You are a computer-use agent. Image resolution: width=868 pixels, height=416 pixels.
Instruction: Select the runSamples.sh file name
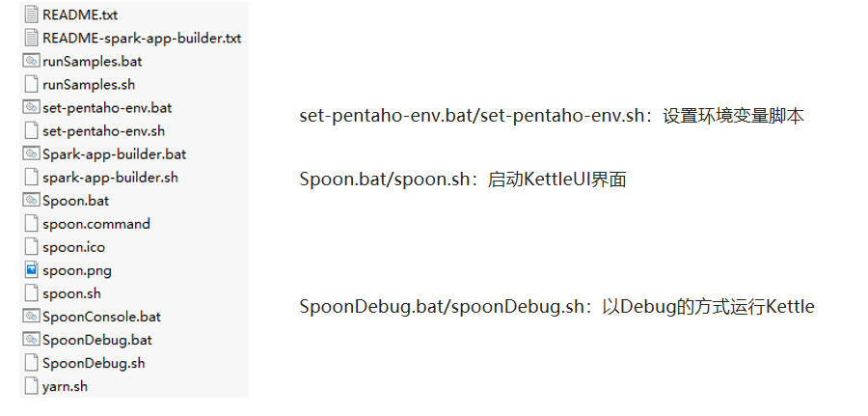pos(89,85)
